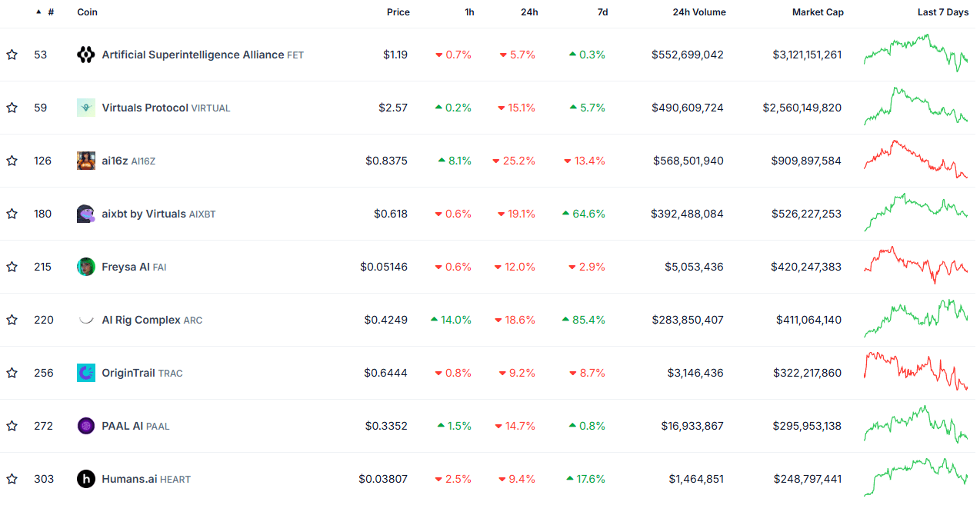This screenshot has height=505, width=980.
Task: Open OriginTrail coin name link
Action: (142, 373)
